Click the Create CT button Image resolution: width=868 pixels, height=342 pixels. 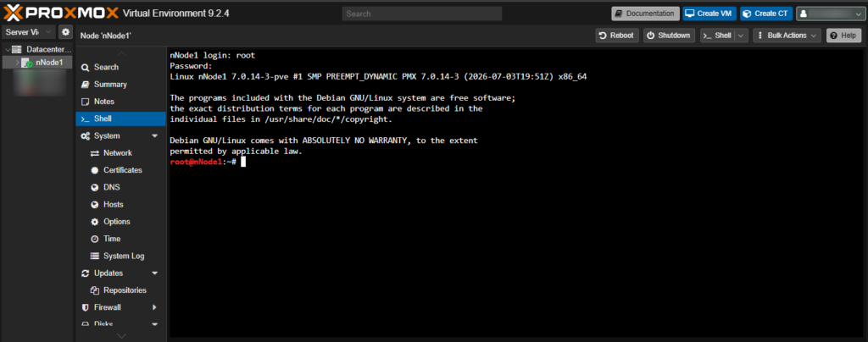[766, 14]
